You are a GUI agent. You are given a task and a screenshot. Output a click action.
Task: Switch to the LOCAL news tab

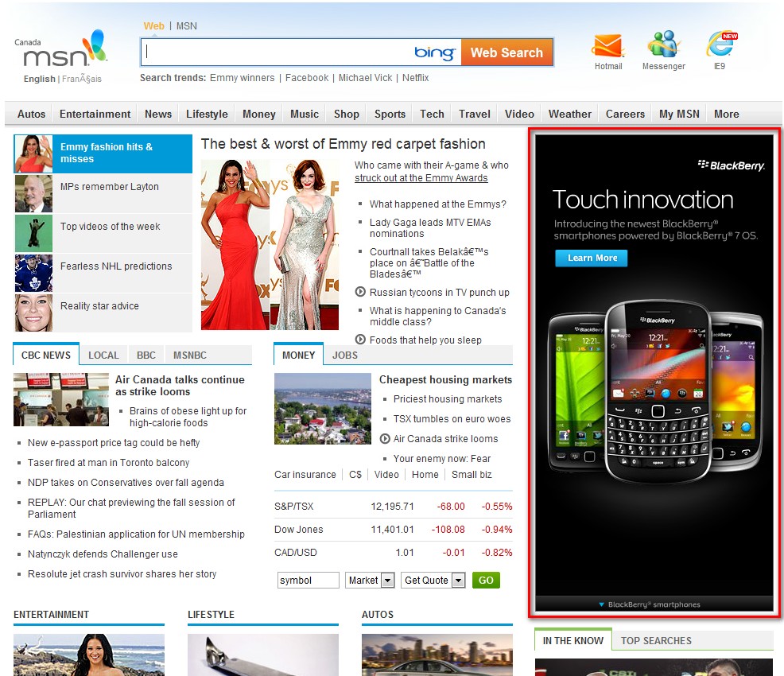click(103, 355)
